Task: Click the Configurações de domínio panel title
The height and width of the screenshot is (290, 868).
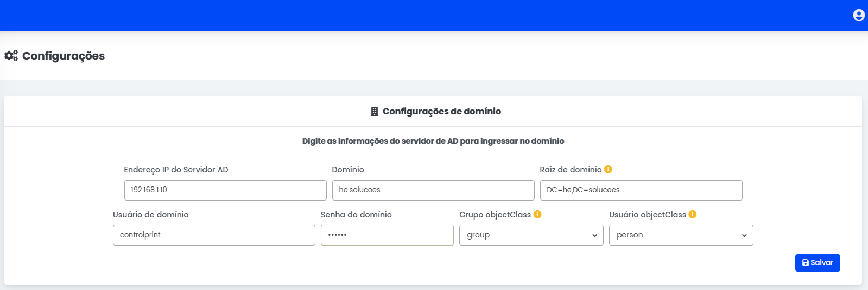Action: pyautogui.click(x=441, y=112)
